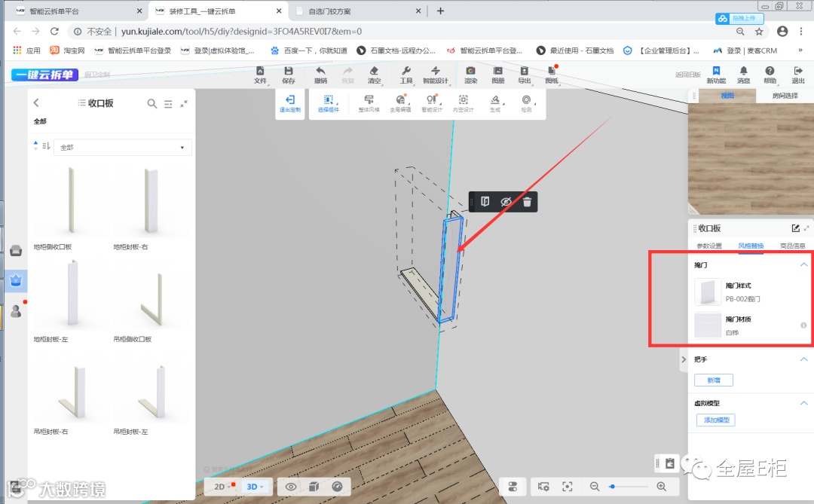
Task: Collapse library panel with shrink arrows
Action: (x=184, y=104)
